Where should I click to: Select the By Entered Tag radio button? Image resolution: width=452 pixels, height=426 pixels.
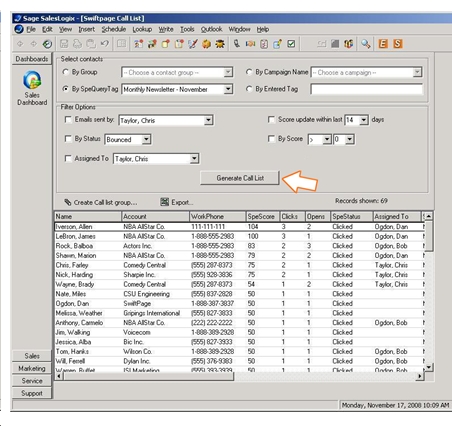click(249, 89)
